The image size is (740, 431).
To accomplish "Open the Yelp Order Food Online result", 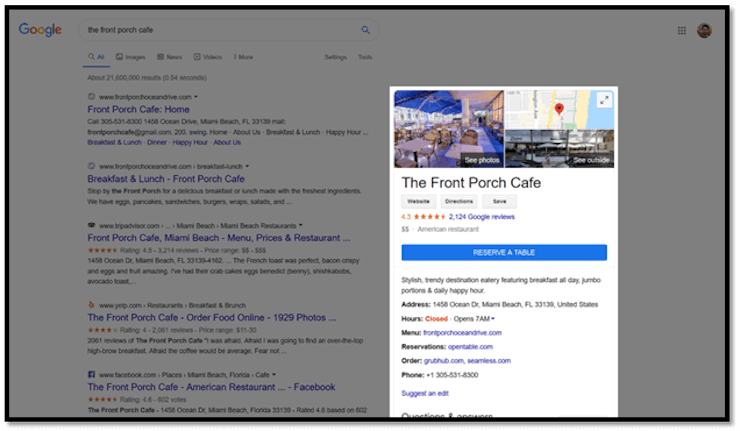I will pyautogui.click(x=211, y=317).
